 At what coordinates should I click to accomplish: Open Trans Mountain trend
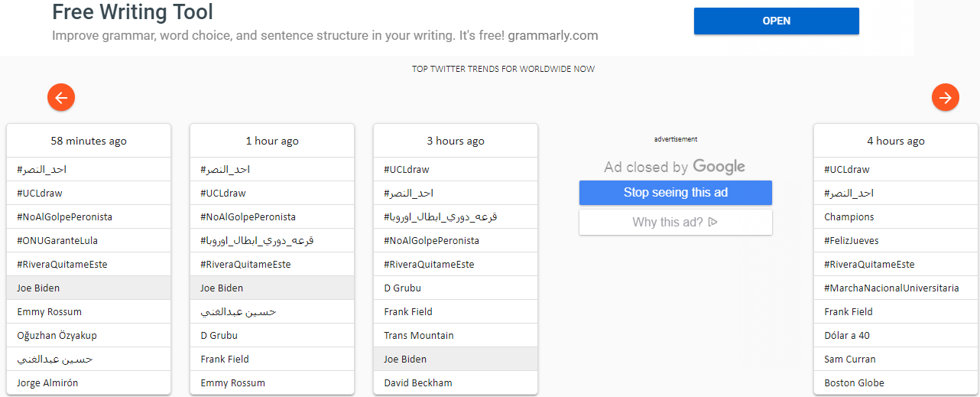pos(456,335)
